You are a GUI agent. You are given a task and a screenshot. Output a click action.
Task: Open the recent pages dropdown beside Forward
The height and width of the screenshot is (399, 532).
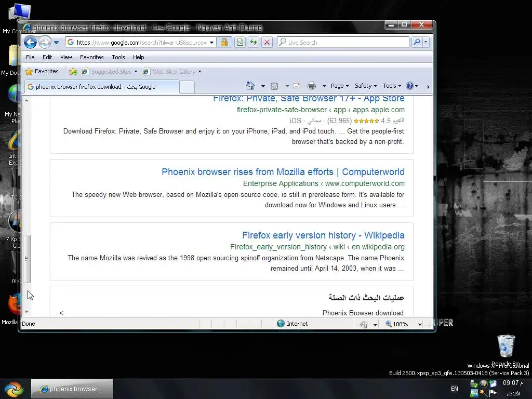click(56, 43)
